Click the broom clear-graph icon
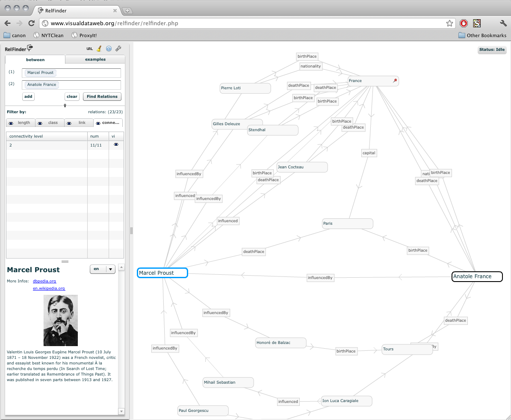511x420 pixels. (x=99, y=49)
